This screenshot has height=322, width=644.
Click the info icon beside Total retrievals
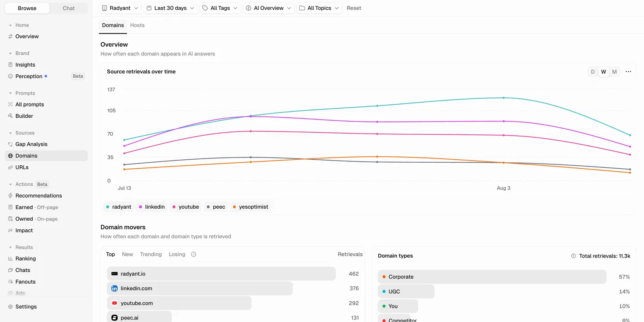pos(574,256)
